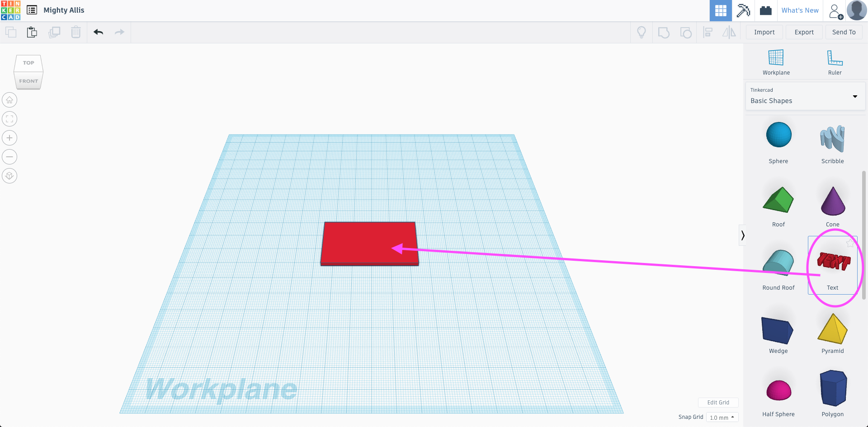Viewport: 868px width, 427px height.
Task: Select the Flip/Mirror tool
Action: pos(729,32)
